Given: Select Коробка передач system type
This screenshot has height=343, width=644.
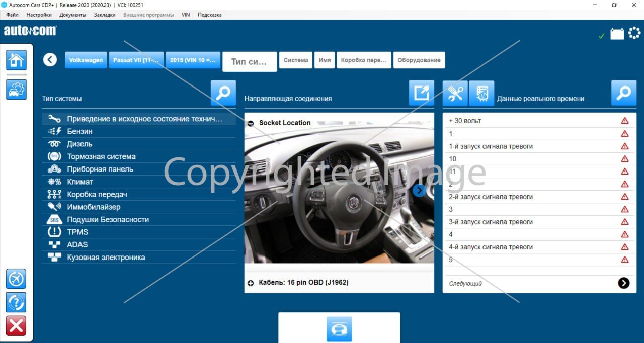Looking at the screenshot, I should (139, 194).
